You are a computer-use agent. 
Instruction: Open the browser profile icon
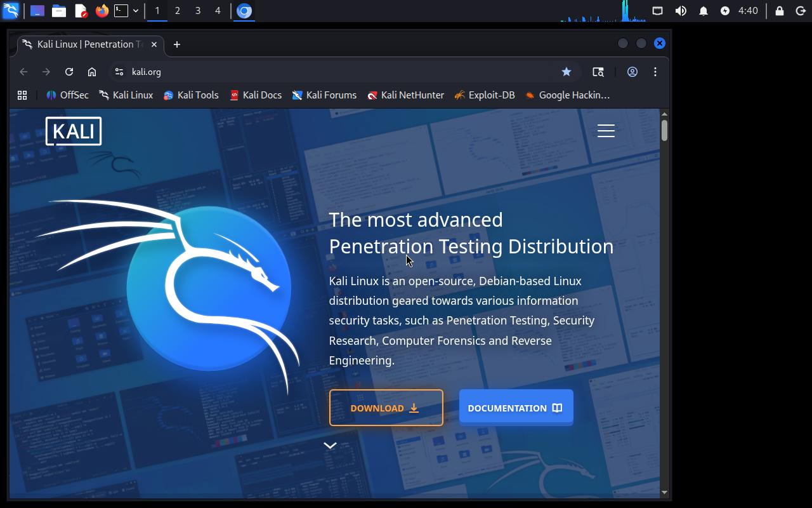[x=632, y=72]
